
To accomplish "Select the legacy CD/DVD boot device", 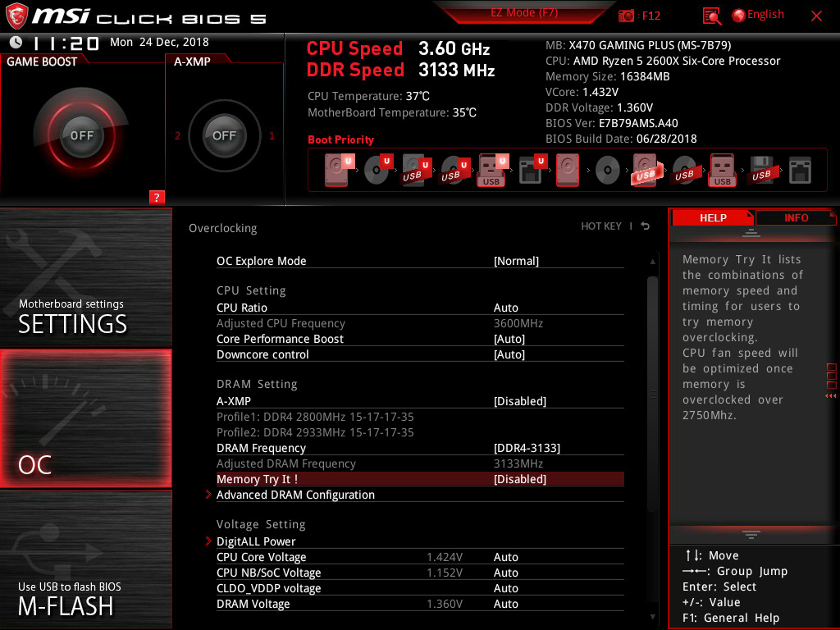I will point(608,171).
